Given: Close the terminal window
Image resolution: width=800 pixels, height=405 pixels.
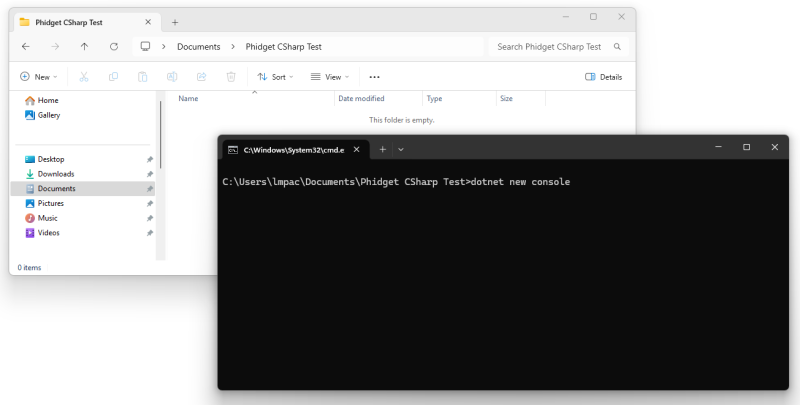Looking at the screenshot, I should 774,147.
